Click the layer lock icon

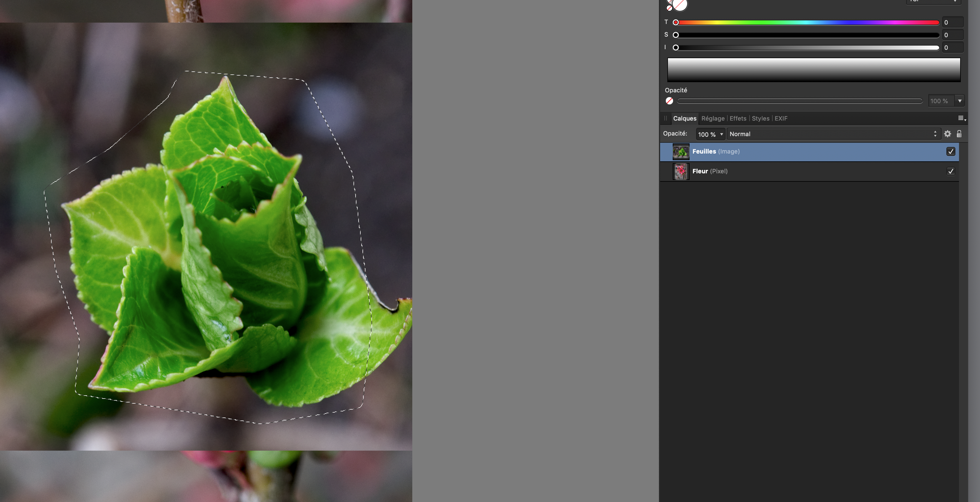pyautogui.click(x=959, y=134)
